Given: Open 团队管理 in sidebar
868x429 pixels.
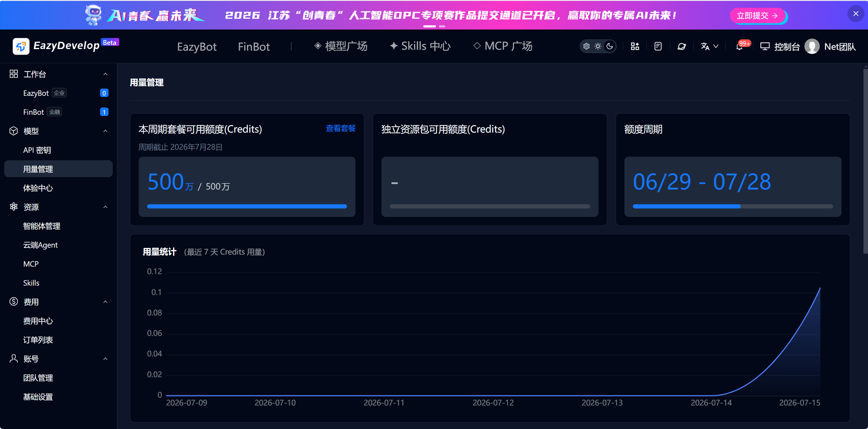Looking at the screenshot, I should coord(58,378).
